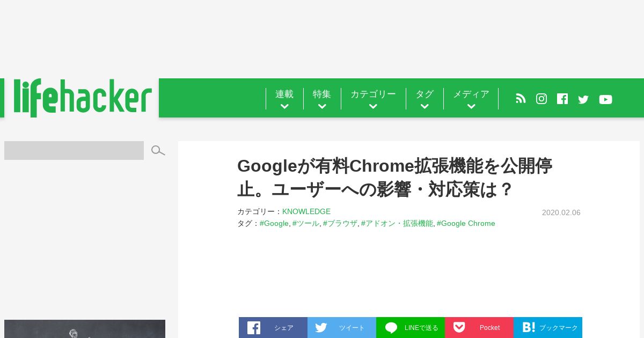Image resolution: width=644 pixels, height=338 pixels.
Task: Open the #Google Chrome tag link
Action: point(466,223)
